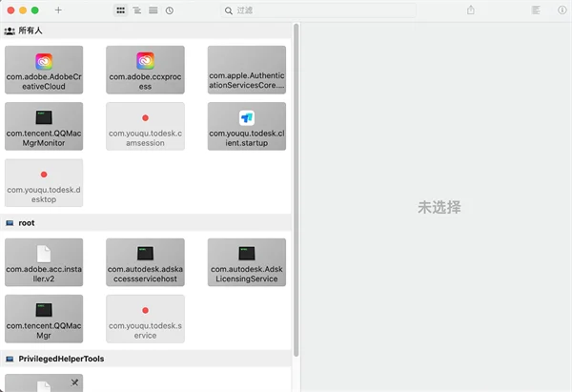Switch to hierarchical outline view
Viewport: 572px width, 392px height.
pyautogui.click(x=136, y=10)
